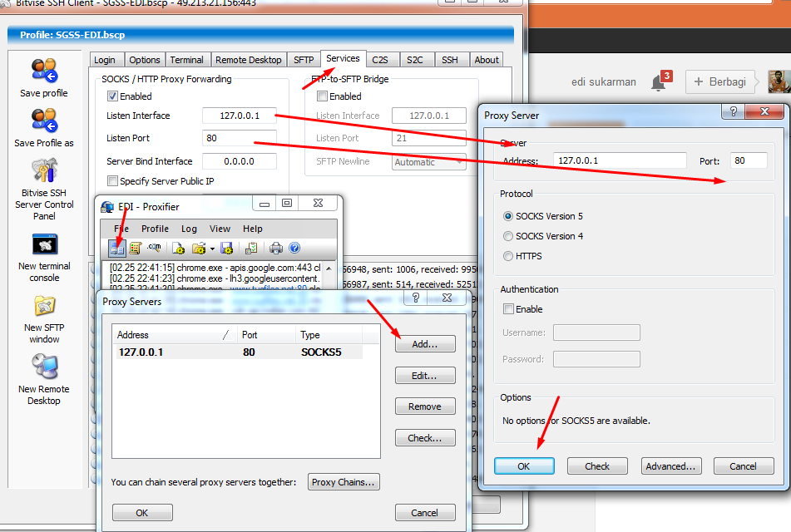Open Proxifier File menu
Image resolution: width=791 pixels, height=532 pixels.
pos(121,229)
